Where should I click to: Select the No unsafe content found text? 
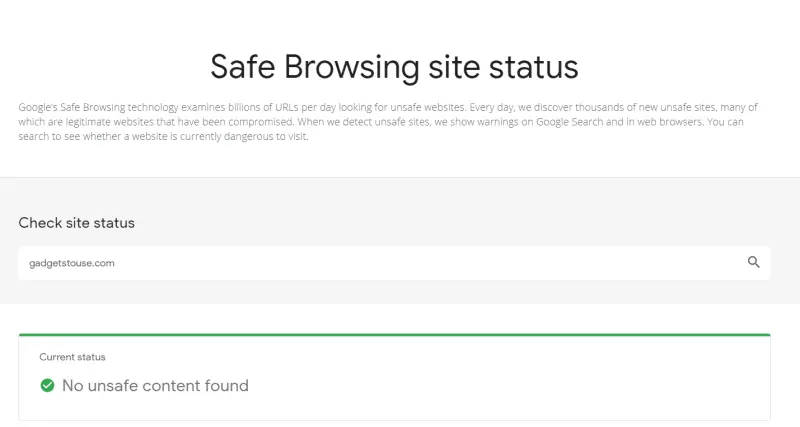155,386
